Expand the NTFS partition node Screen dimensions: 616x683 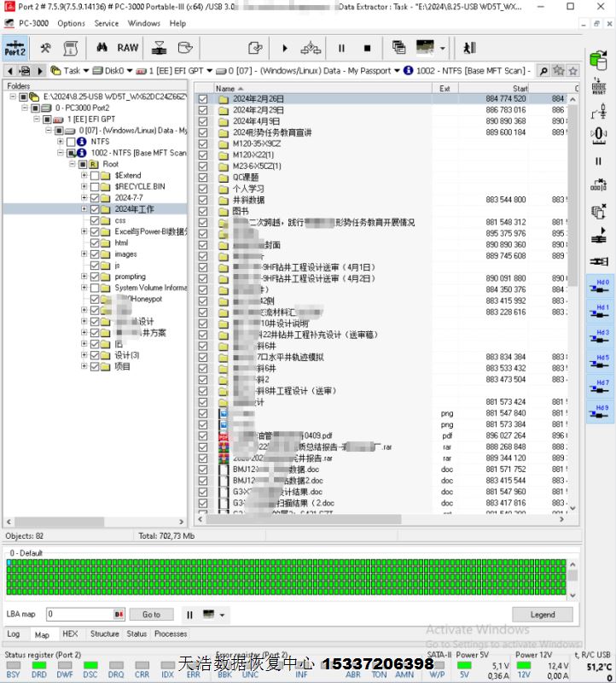tap(60, 142)
